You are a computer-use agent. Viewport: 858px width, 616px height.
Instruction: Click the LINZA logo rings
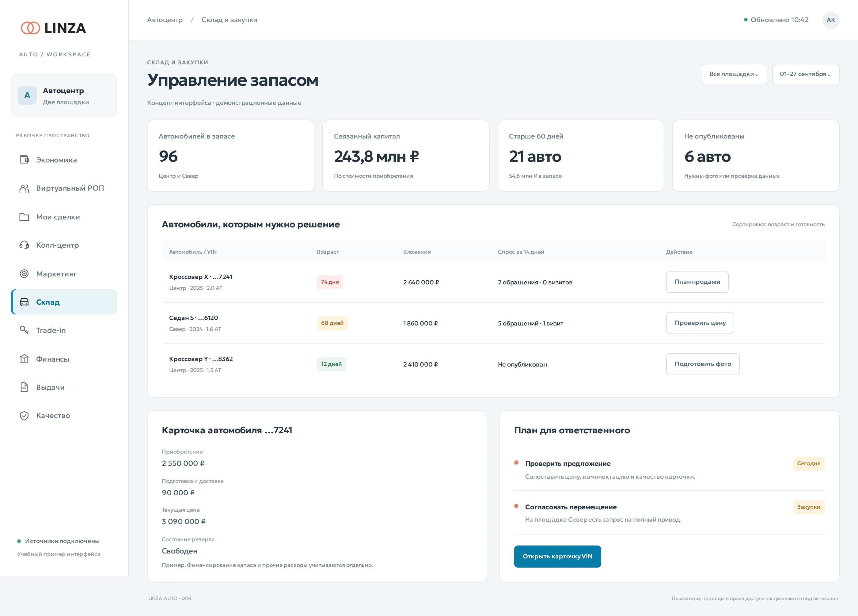point(30,28)
